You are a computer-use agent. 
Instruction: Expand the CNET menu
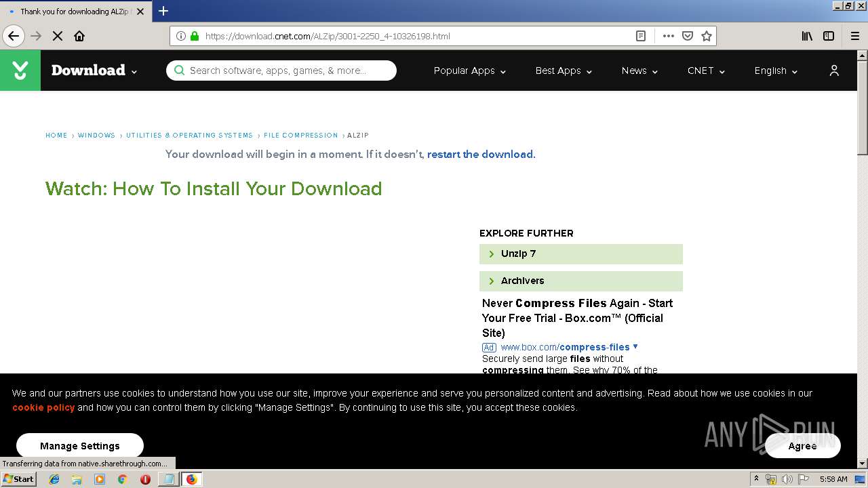(x=706, y=70)
